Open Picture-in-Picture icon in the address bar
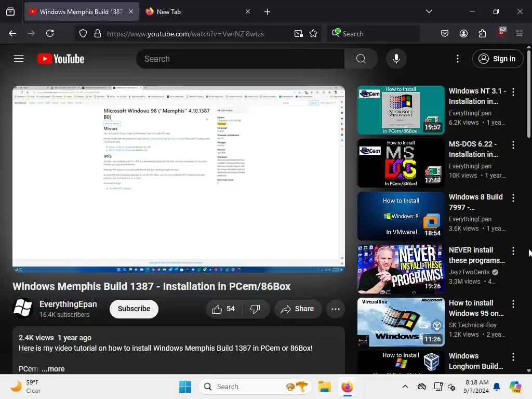Screen dimensions: 532x399 (x=299, y=33)
